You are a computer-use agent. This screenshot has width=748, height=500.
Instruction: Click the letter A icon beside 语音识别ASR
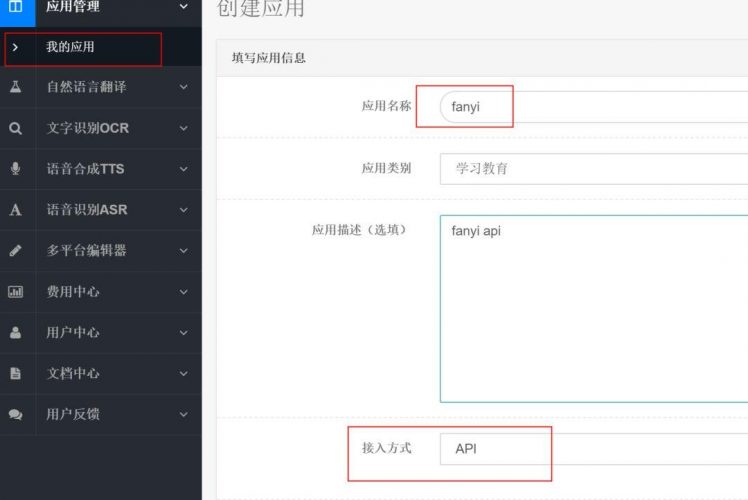pyautogui.click(x=16, y=210)
